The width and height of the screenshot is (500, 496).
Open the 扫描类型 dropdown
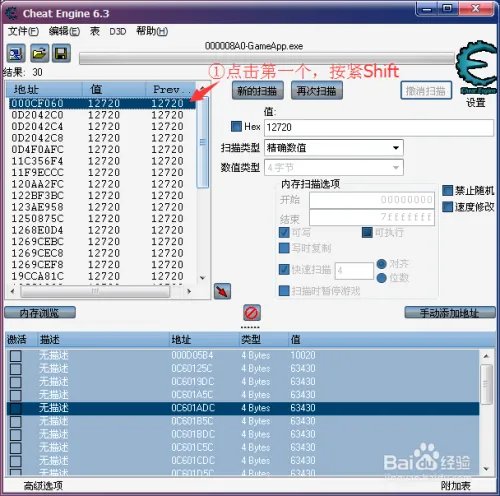point(334,148)
